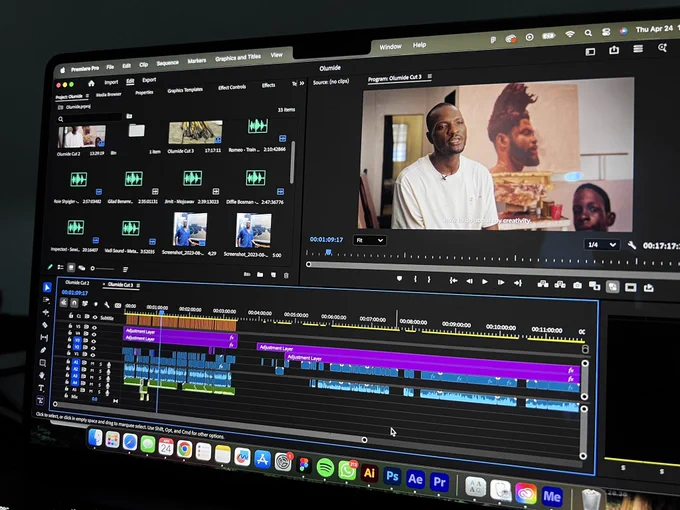Open Olumide Cut 3 timeline panel menu
Screen dimensions: 680x510
pos(138,285)
